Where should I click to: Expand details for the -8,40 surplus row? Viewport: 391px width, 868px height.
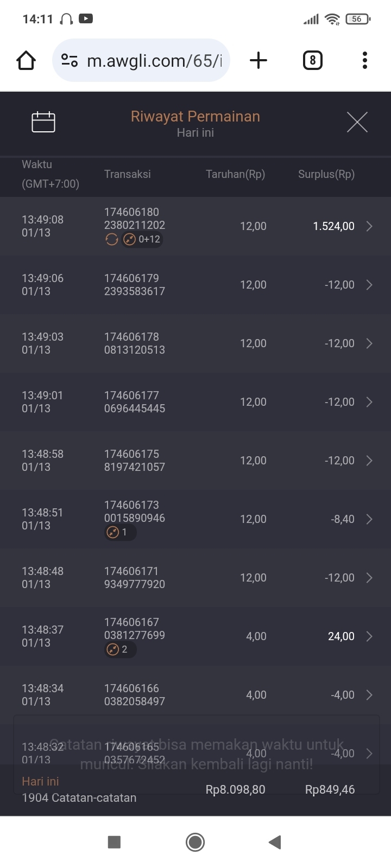[369, 519]
